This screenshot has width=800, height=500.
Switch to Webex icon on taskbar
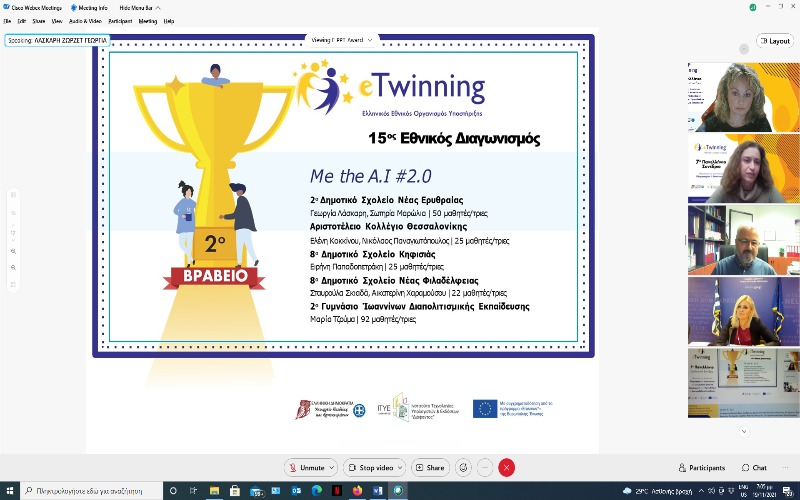(398, 491)
